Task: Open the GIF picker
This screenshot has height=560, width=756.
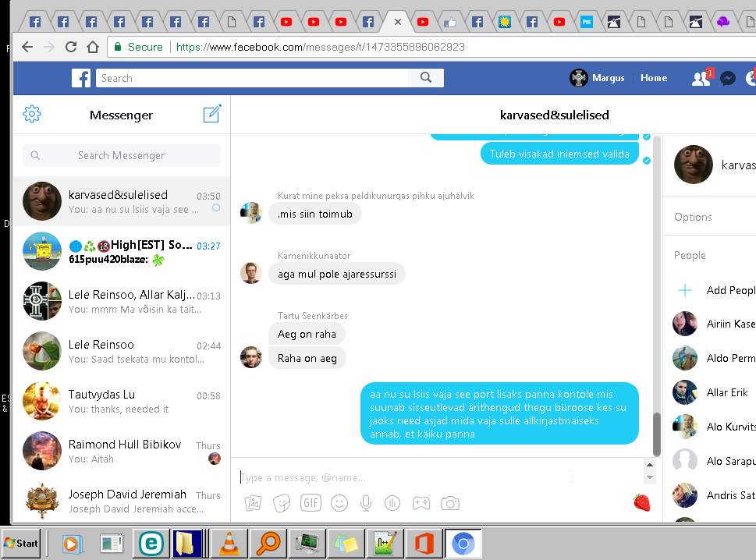Action: [x=311, y=503]
